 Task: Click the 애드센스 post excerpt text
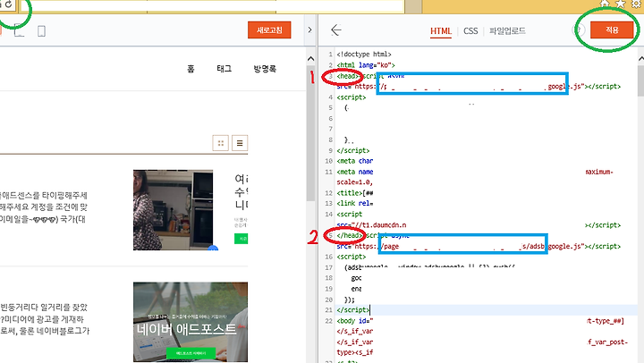pyautogui.click(x=44, y=207)
